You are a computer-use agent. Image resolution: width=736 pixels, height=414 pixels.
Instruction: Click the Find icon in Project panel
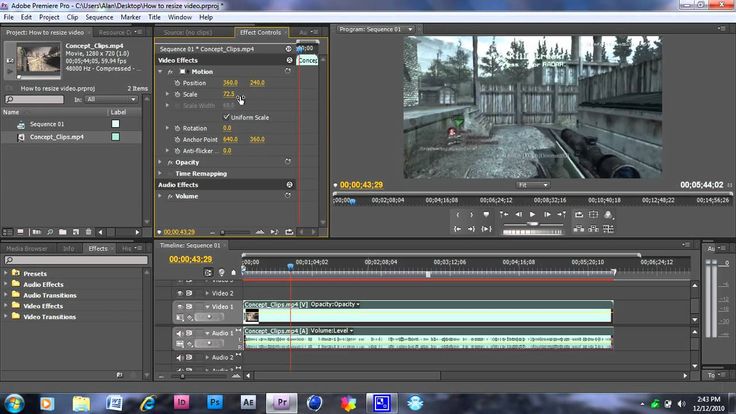point(50,232)
